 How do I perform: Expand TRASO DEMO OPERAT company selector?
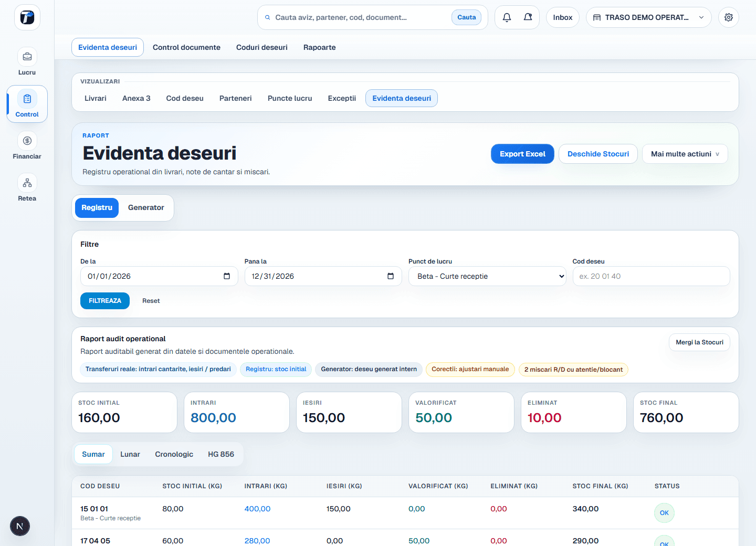point(648,17)
